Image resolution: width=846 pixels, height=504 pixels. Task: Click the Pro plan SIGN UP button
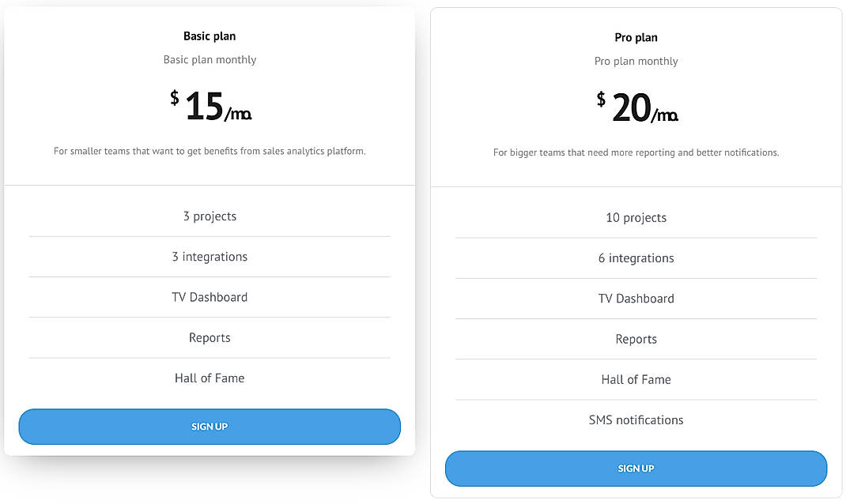636,468
